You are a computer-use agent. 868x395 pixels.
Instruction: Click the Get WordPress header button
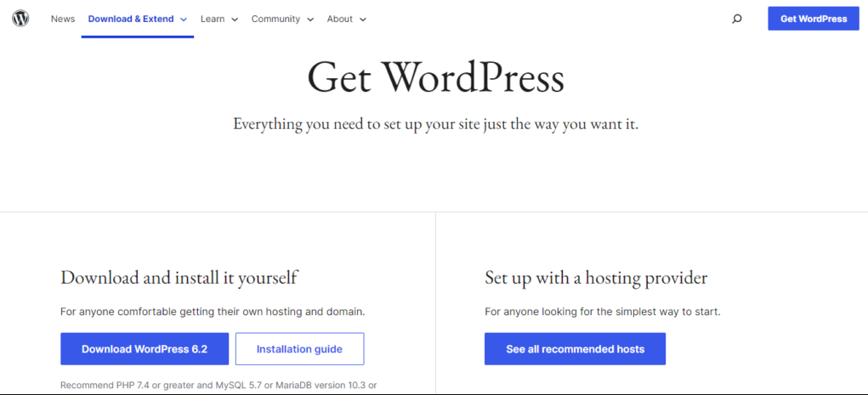tap(814, 19)
